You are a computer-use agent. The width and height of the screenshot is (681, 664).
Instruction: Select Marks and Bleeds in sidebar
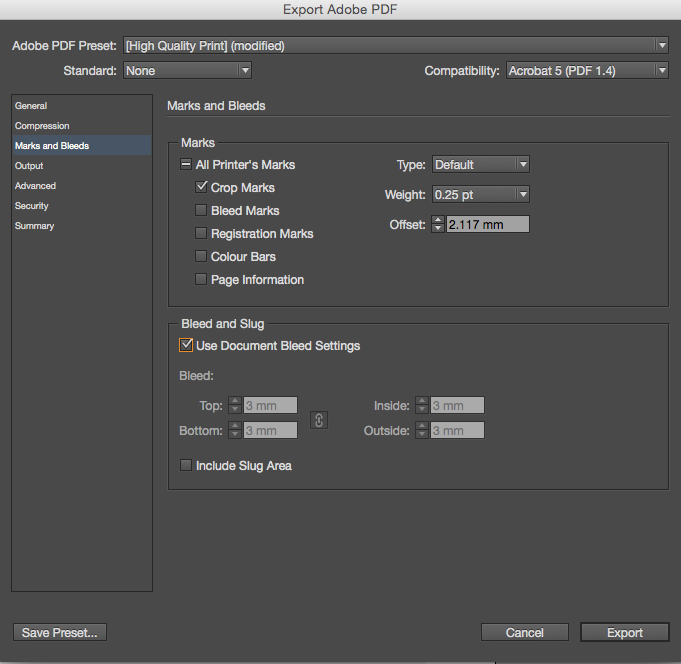pos(82,145)
